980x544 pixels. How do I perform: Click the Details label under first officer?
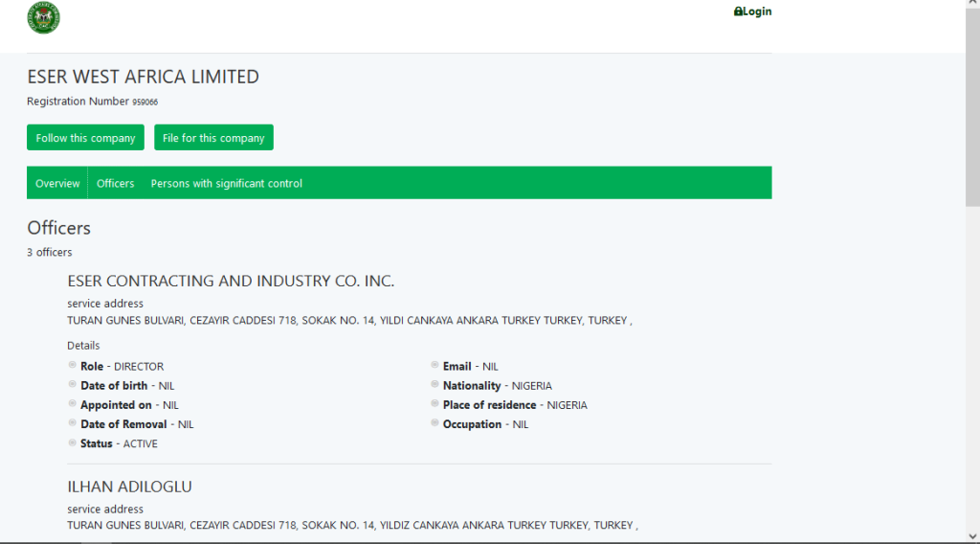pyautogui.click(x=83, y=345)
